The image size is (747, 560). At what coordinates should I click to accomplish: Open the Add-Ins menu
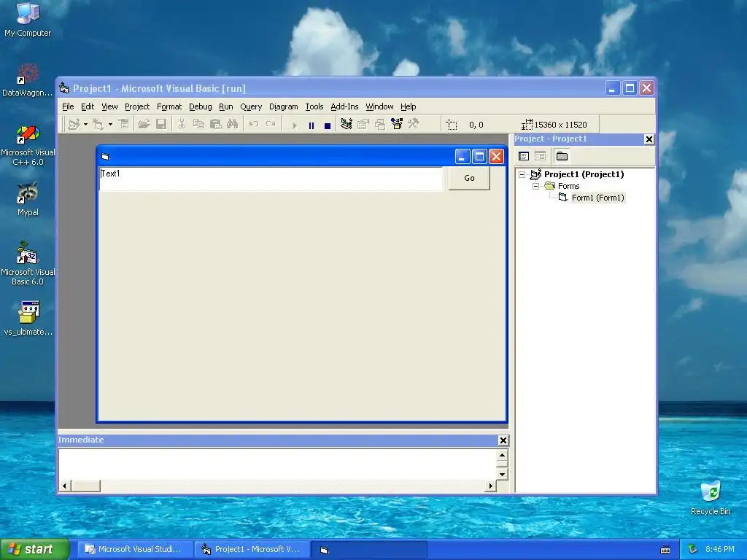click(344, 106)
